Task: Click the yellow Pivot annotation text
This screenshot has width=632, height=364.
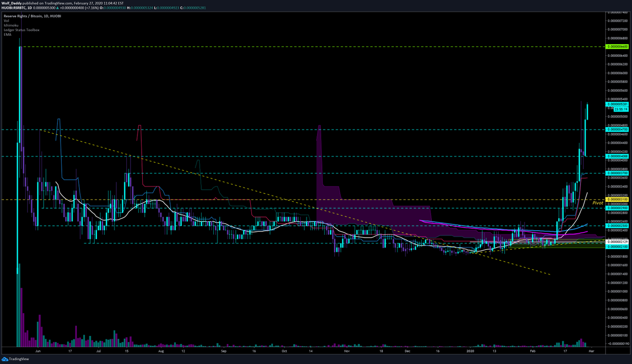Action: coord(598,202)
